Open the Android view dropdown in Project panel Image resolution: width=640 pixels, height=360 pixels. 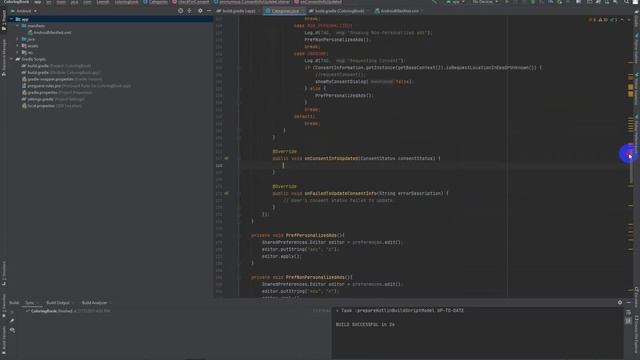click(x=24, y=11)
